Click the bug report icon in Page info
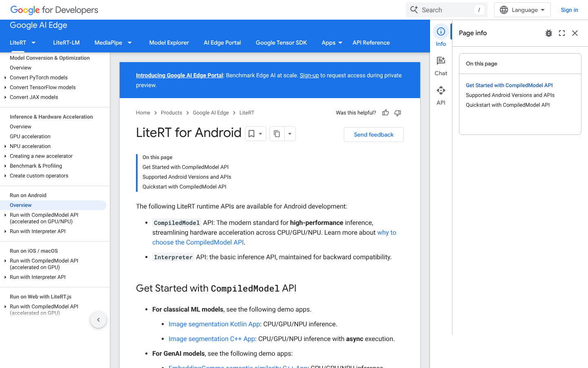This screenshot has height=368, width=588. [549, 33]
